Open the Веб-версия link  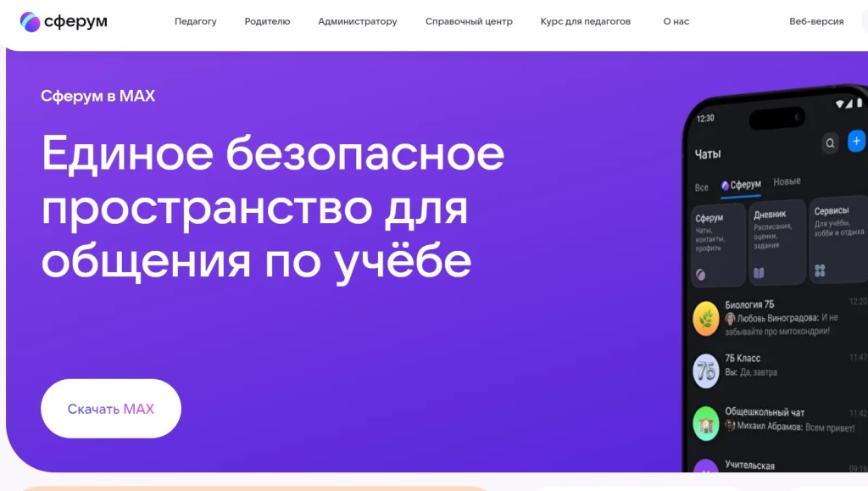tap(816, 21)
